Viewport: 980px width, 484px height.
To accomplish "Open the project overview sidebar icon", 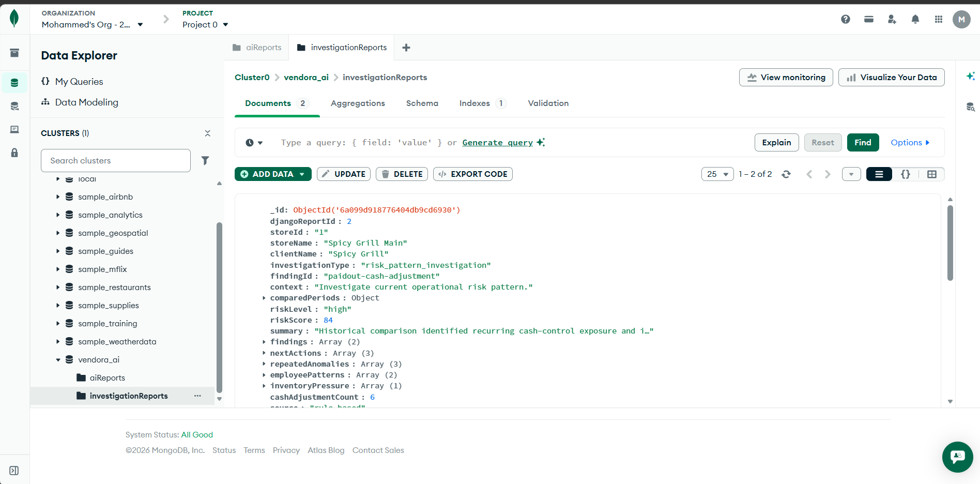I will click(14, 53).
